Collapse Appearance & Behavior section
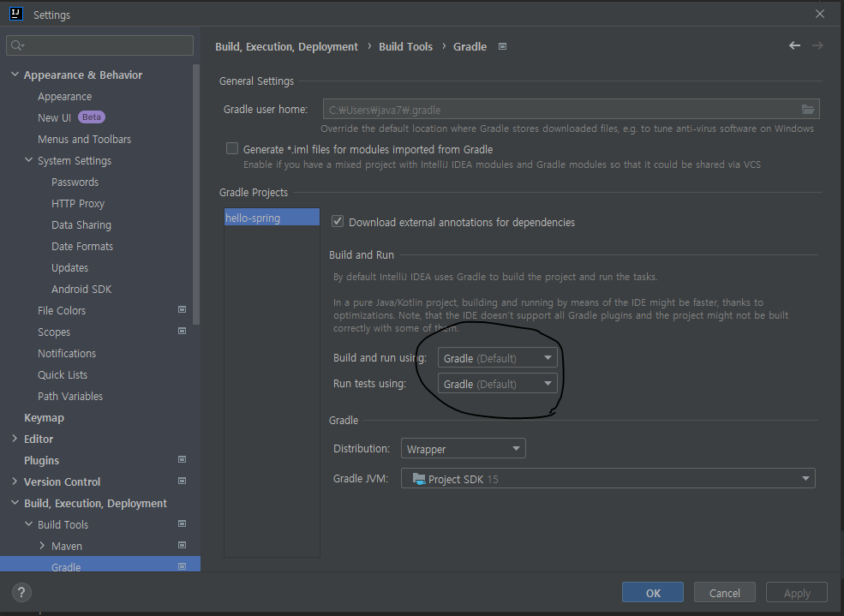Viewport: 844px width, 616px height. (x=15, y=75)
